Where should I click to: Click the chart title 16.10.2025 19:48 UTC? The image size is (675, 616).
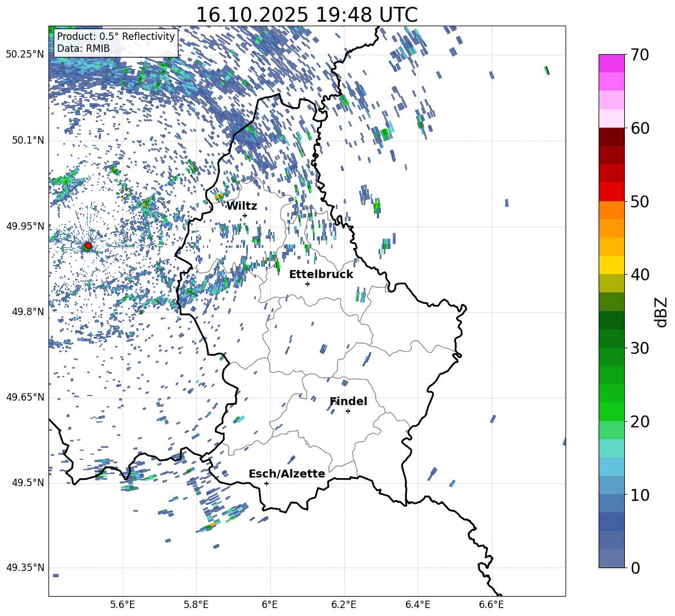[x=307, y=15]
